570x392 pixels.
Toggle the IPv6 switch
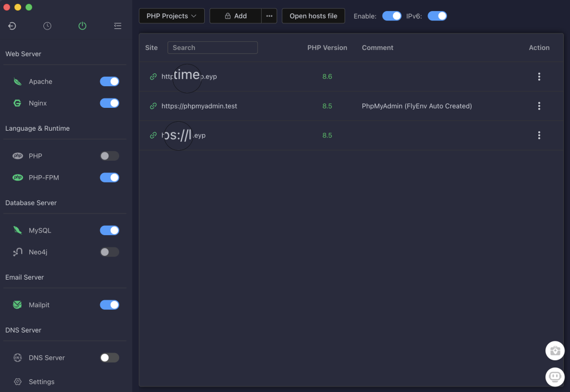pos(437,16)
